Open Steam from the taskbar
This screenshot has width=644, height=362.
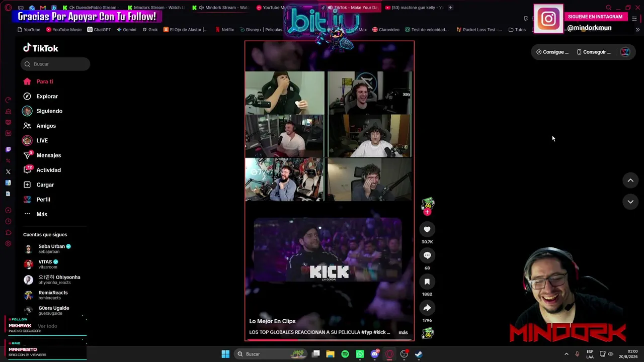coord(419,354)
